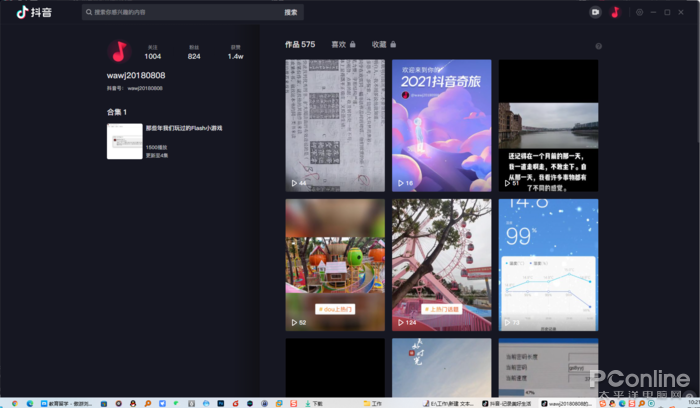The image size is (700, 408).
Task: Open the password dialog video in the bottom row
Action: point(548,367)
